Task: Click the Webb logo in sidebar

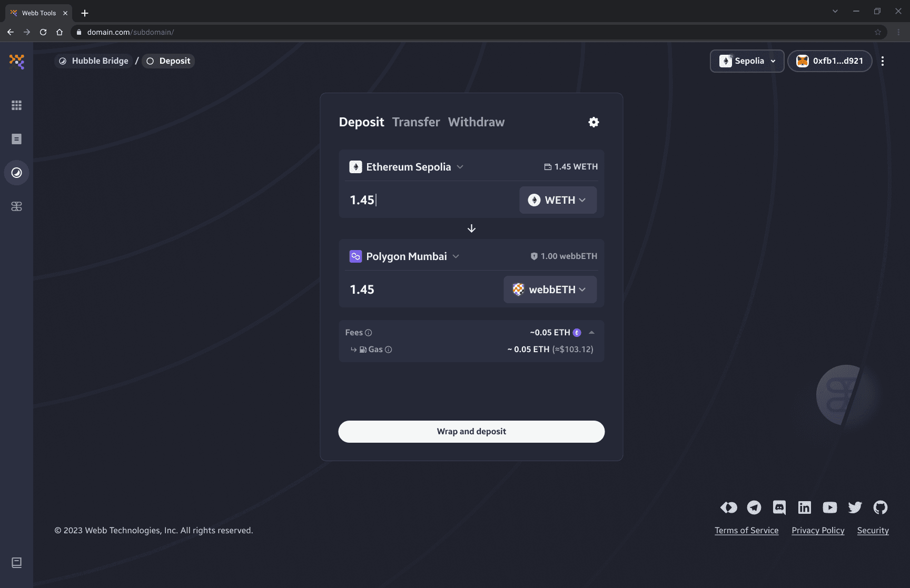Action: click(x=17, y=62)
